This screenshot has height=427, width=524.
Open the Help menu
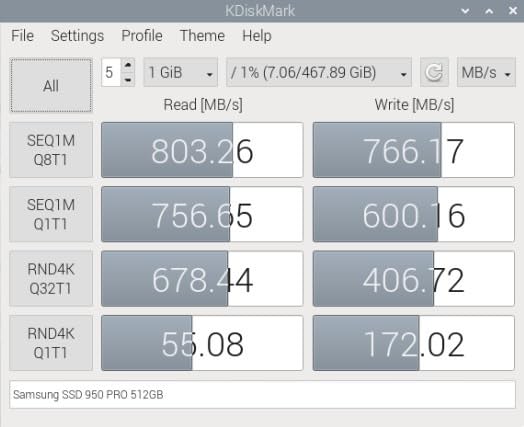pyautogui.click(x=257, y=35)
